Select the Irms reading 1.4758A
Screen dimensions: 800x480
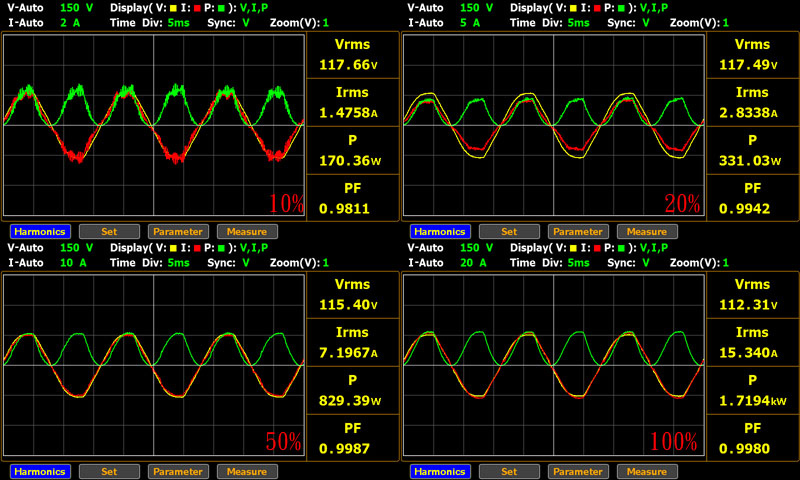pos(348,113)
